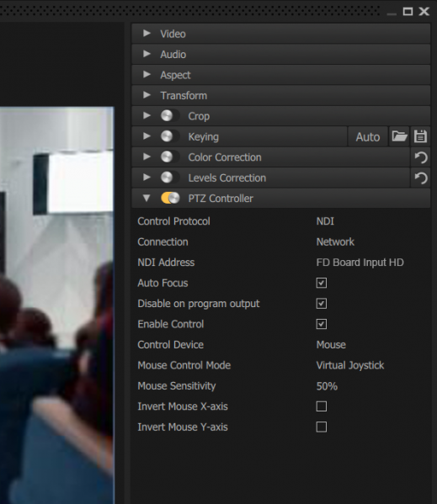Disable the PTZ Controller switch
The width and height of the screenshot is (437, 504).
click(x=170, y=199)
